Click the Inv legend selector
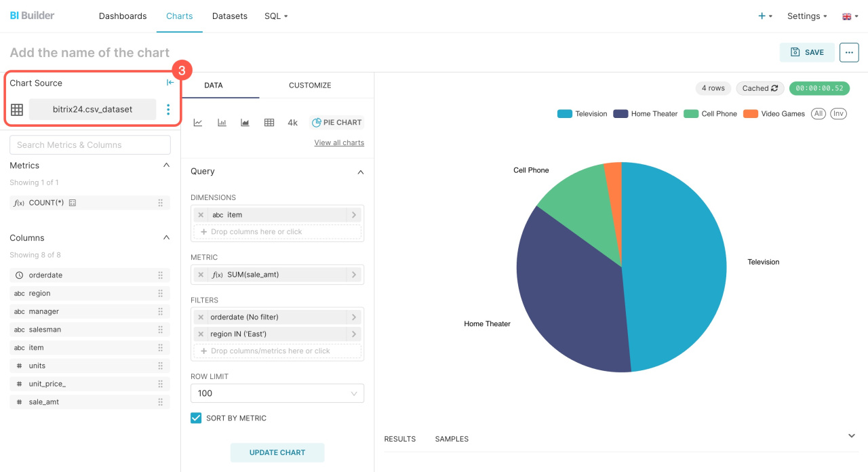Viewport: 868px width, 472px height. [x=839, y=114]
